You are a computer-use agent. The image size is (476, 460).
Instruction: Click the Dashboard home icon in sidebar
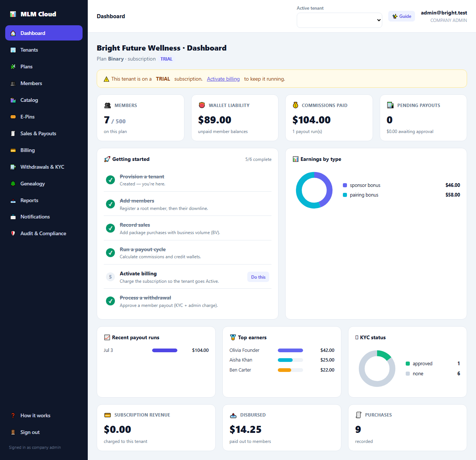coord(13,33)
